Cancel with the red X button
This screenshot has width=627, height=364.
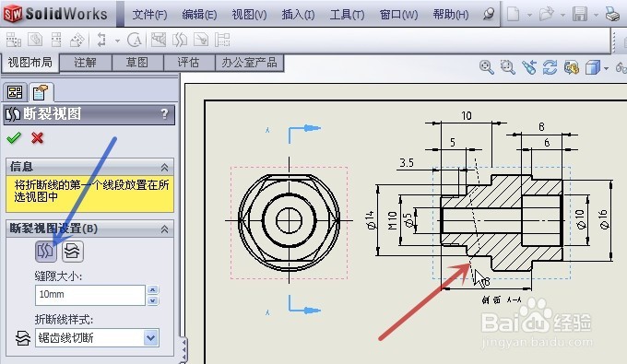(x=38, y=138)
